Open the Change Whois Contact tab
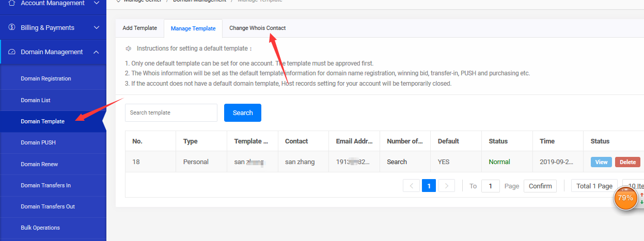Image resolution: width=644 pixels, height=241 pixels. (257, 28)
